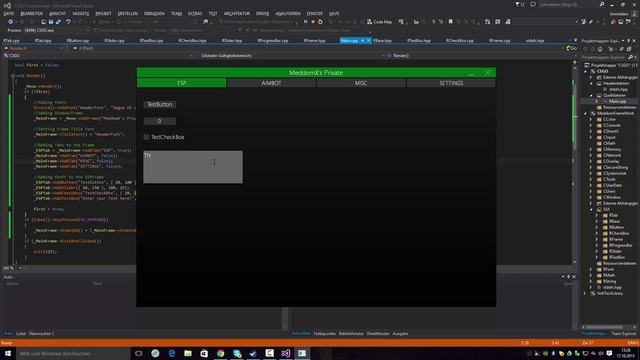Viewport: 640px width, 360px height.
Task: Open Task View on the taskbar
Action: click(x=139, y=353)
